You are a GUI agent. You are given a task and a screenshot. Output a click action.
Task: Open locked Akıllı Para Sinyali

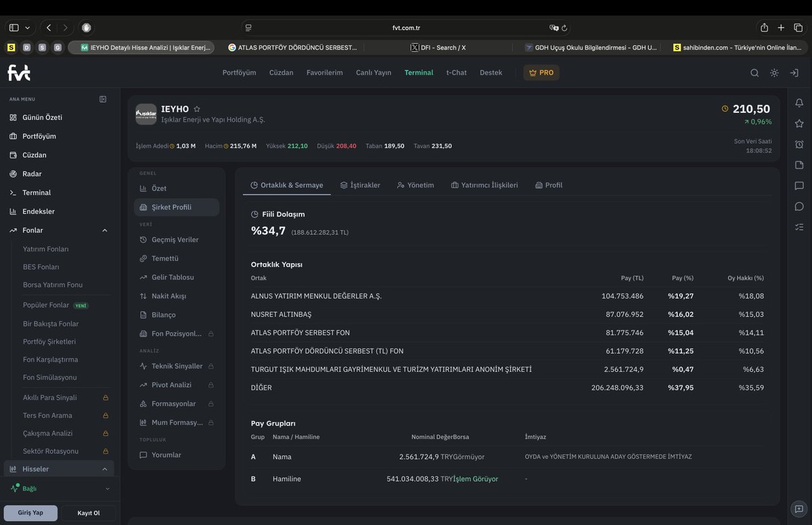coord(50,398)
